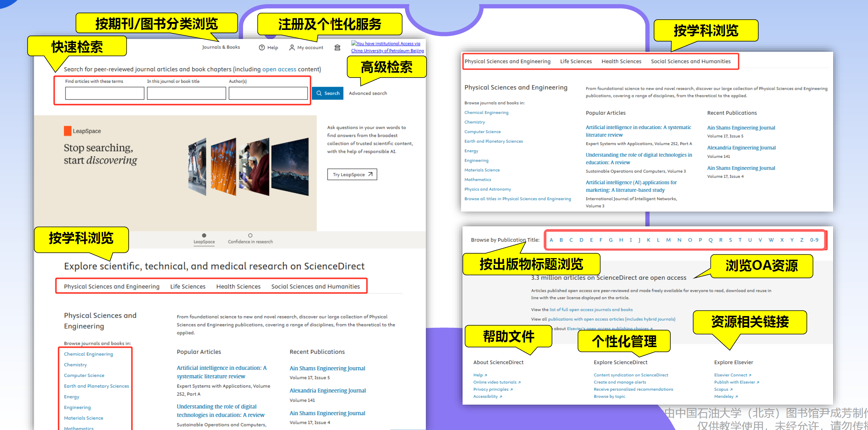
Task: Browse publication titles under 0-9
Action: (x=814, y=240)
